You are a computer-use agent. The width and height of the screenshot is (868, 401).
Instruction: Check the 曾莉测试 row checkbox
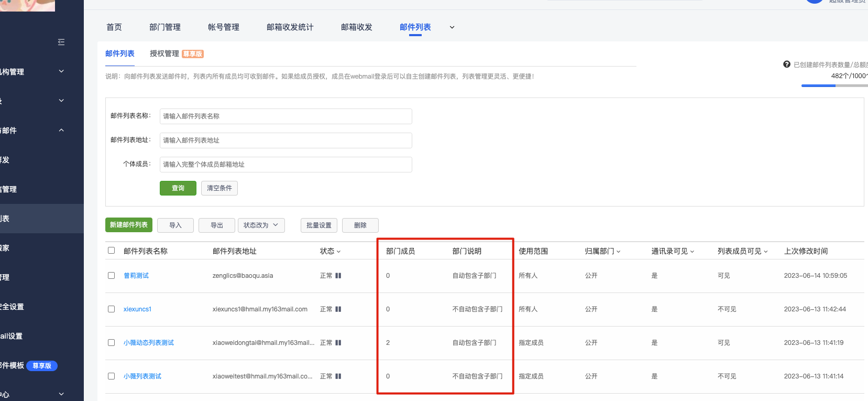tap(111, 276)
